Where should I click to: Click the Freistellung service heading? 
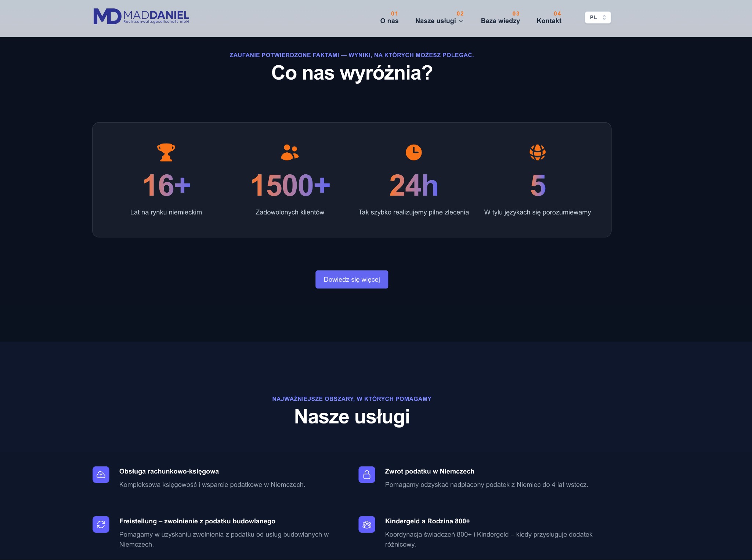click(197, 521)
